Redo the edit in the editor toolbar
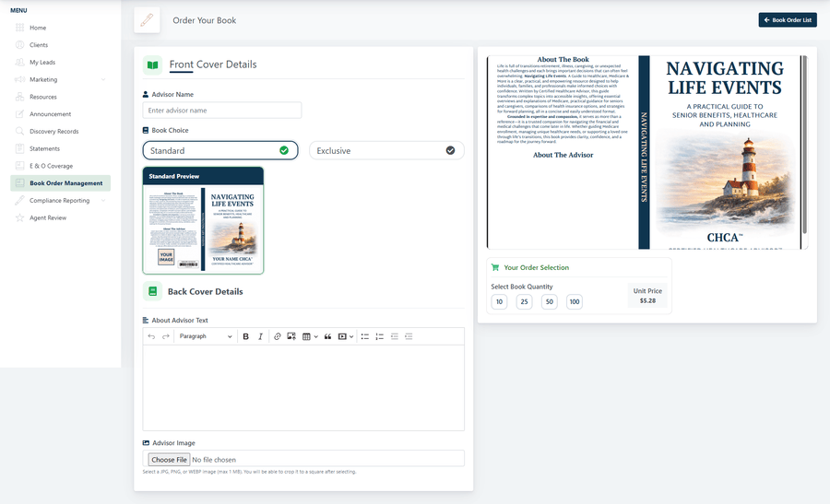 coord(166,336)
